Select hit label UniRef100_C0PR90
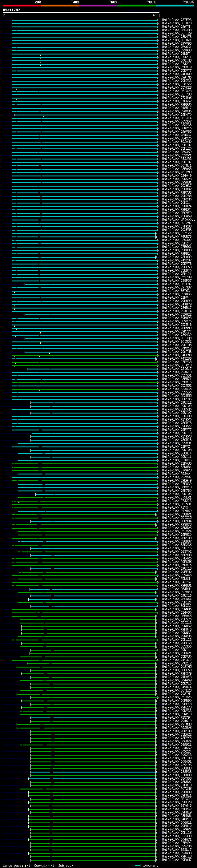 [x=177, y=700]
